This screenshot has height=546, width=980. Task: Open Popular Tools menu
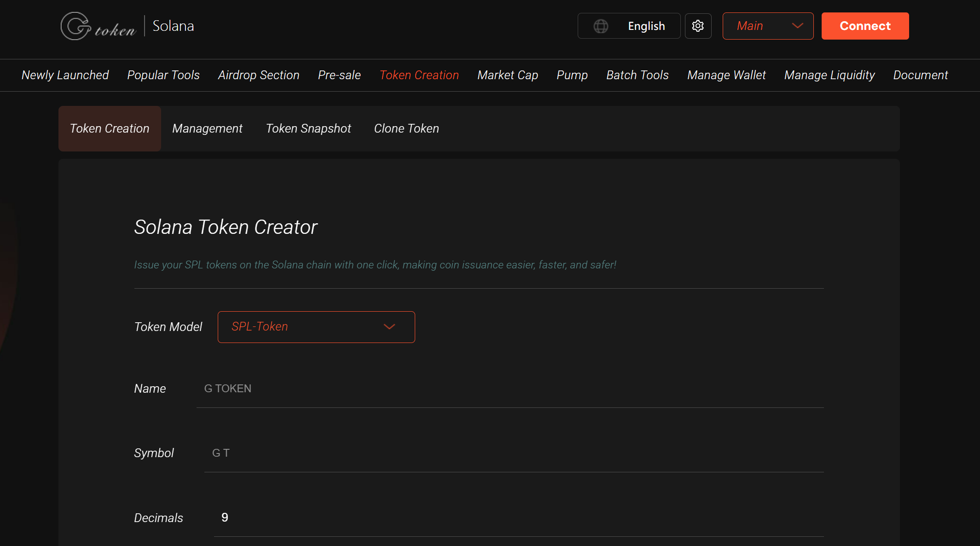point(163,75)
